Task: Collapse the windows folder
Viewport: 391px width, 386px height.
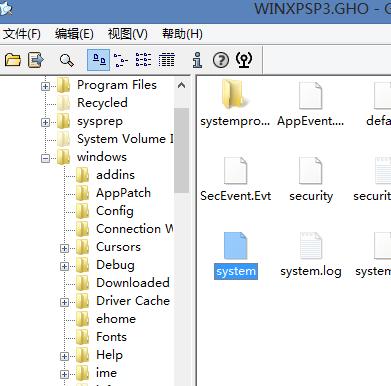Action: point(46,158)
